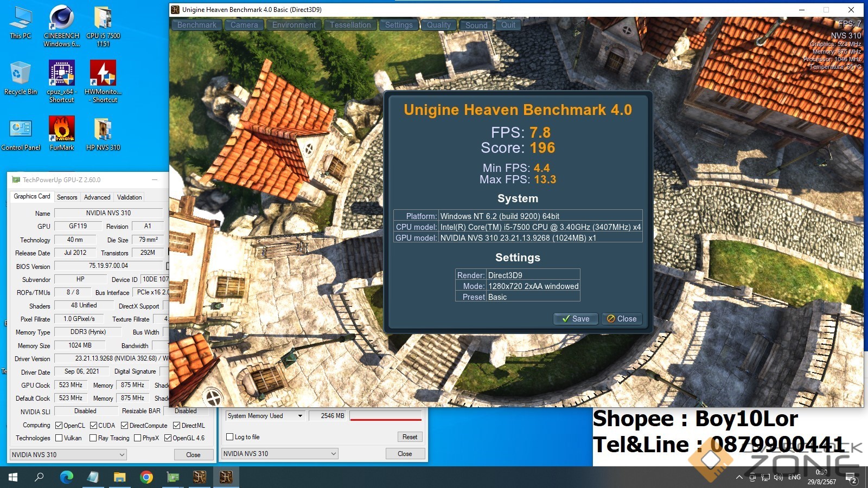Switch to the Advanced tab in GPU-Z
The width and height of the screenshot is (868, 488).
pos(97,197)
